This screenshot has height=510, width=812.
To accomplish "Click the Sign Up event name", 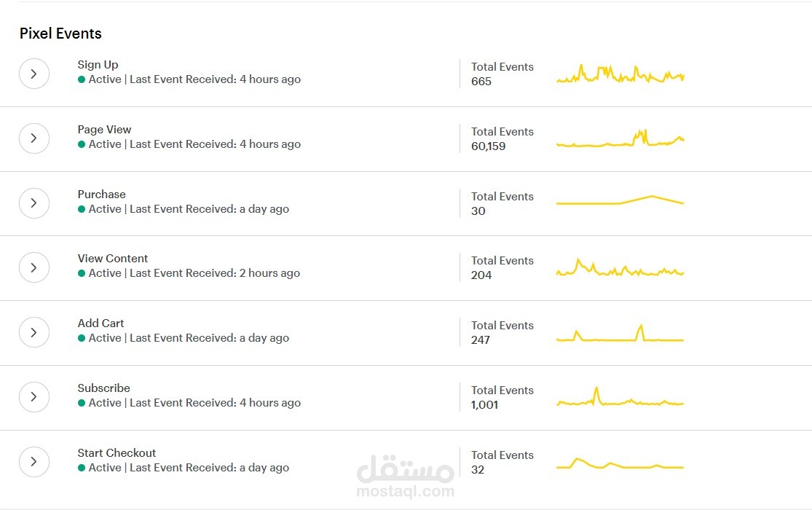I will coord(98,65).
